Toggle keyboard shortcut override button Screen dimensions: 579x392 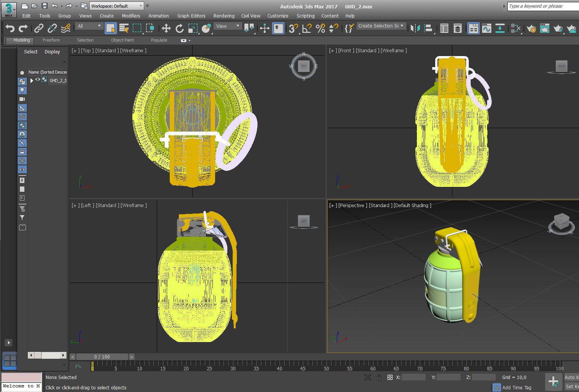tap(278, 28)
